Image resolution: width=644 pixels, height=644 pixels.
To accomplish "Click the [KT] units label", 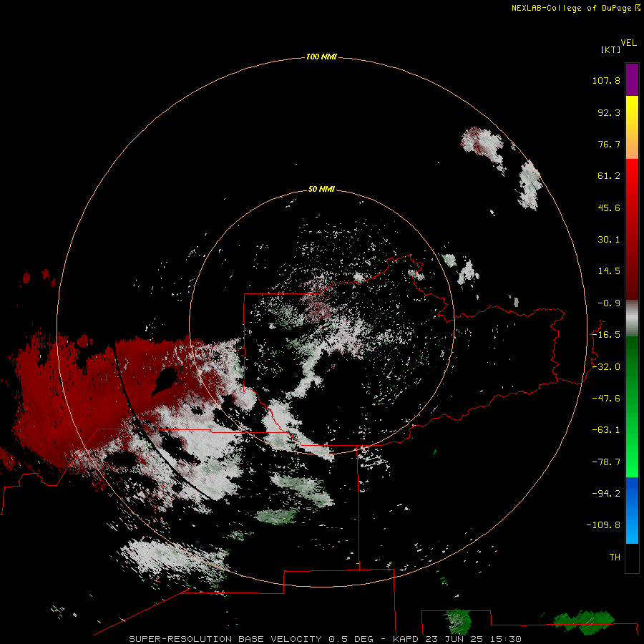I will tap(610, 49).
